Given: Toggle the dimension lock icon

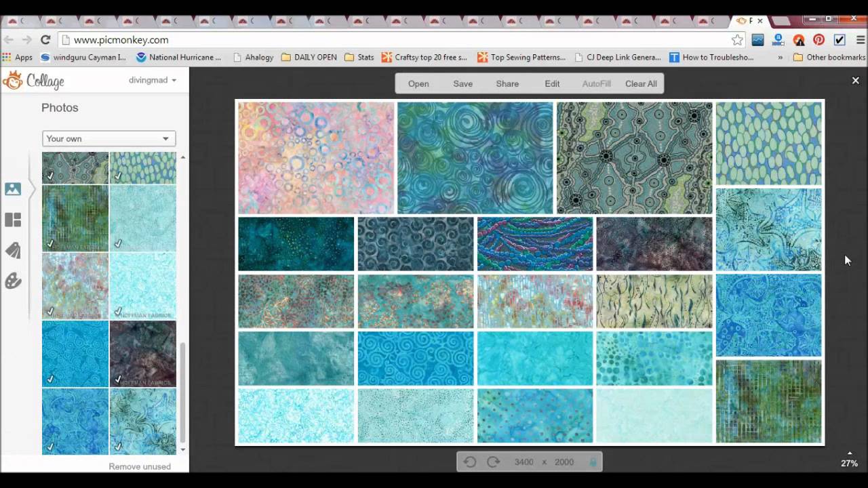Looking at the screenshot, I should tap(593, 462).
